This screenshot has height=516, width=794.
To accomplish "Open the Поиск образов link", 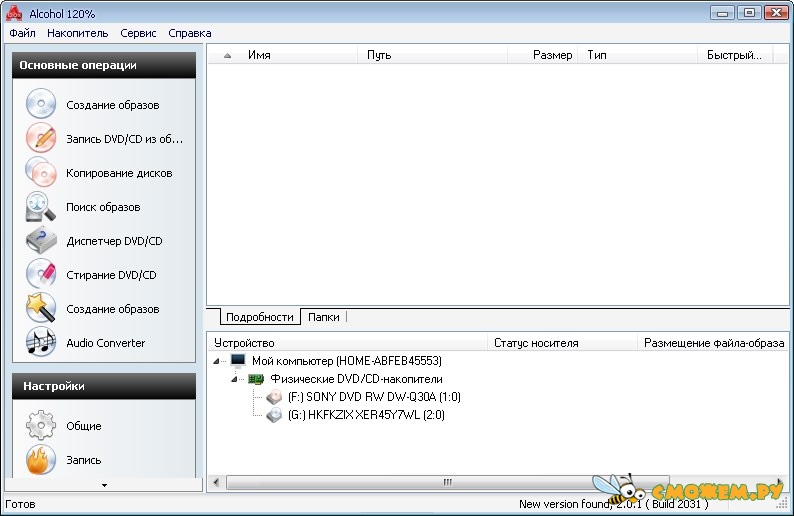I will pos(103,207).
